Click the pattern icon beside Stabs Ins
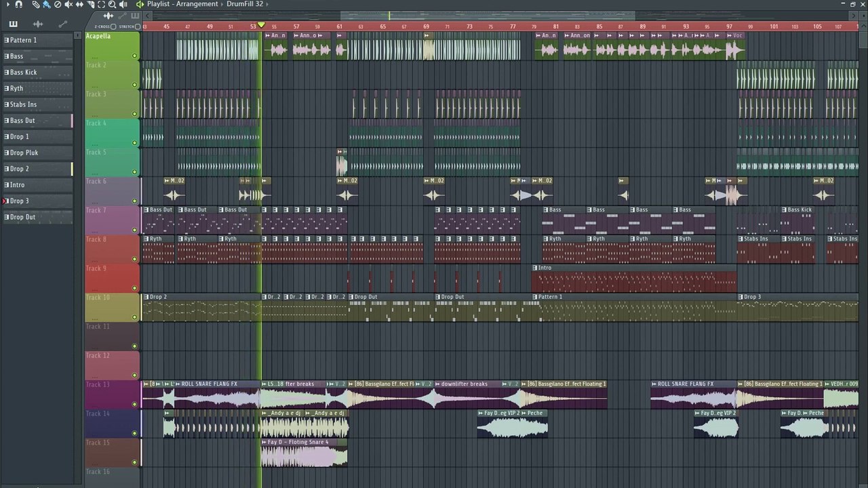 pyautogui.click(x=7, y=104)
